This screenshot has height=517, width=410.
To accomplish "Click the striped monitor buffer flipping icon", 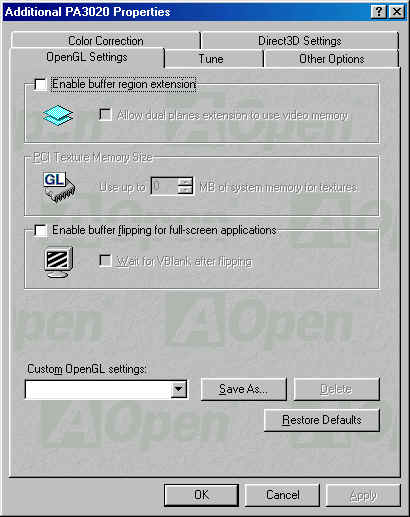I will (59, 262).
